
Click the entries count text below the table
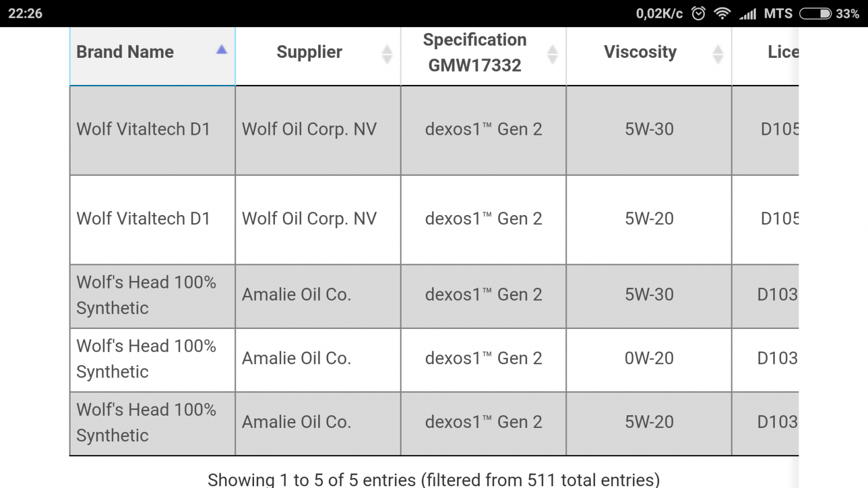point(434,479)
